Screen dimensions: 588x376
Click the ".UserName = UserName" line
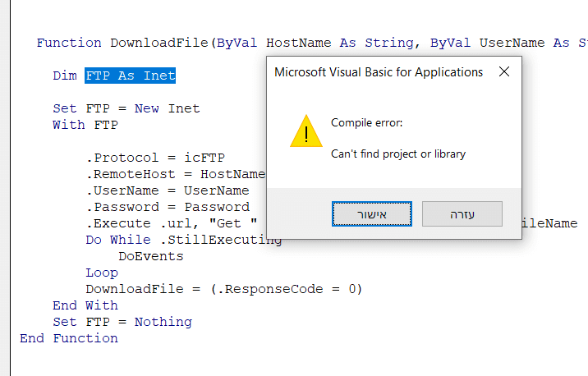167,190
